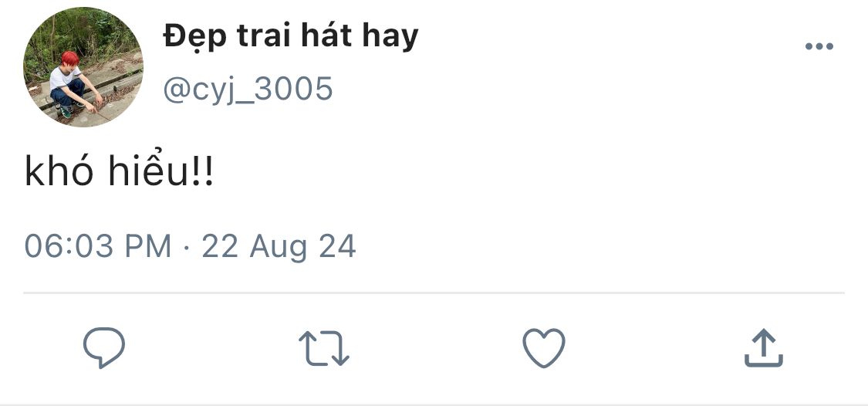
Task: Select the bold display name in the header
Action: [x=291, y=38]
